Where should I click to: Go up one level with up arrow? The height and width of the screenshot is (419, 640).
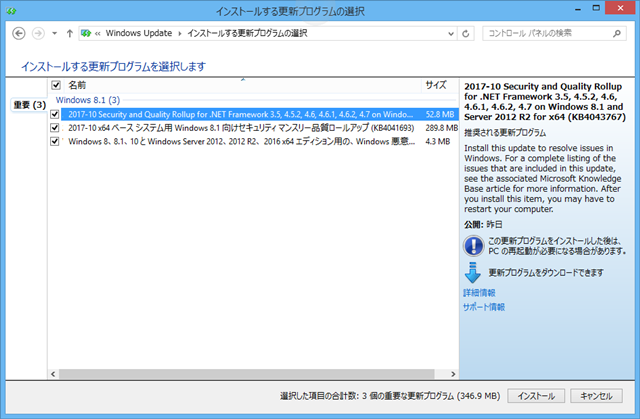(x=69, y=33)
